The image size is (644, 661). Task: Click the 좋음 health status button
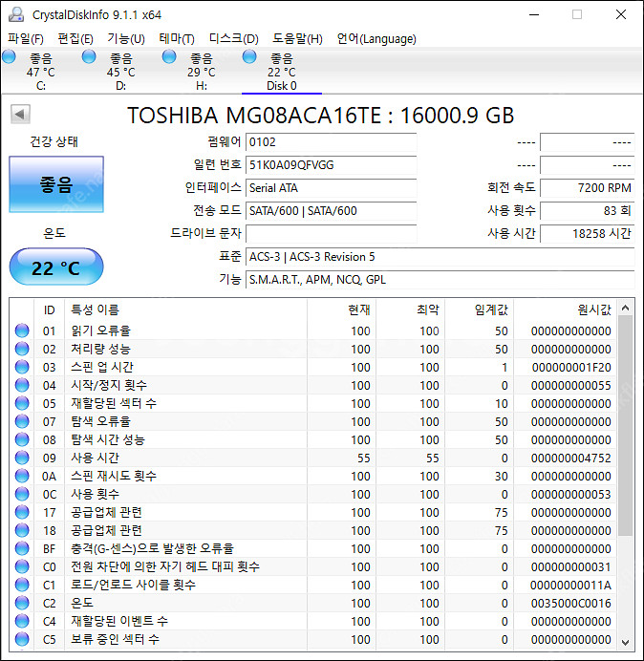tap(56, 184)
